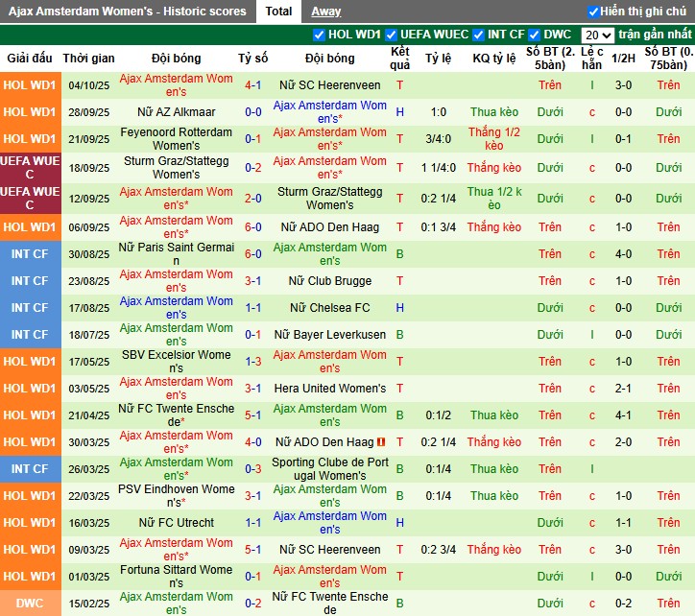The width and height of the screenshot is (695, 616).
Task: Click the Giải đấu column header
Action: click(x=29, y=59)
